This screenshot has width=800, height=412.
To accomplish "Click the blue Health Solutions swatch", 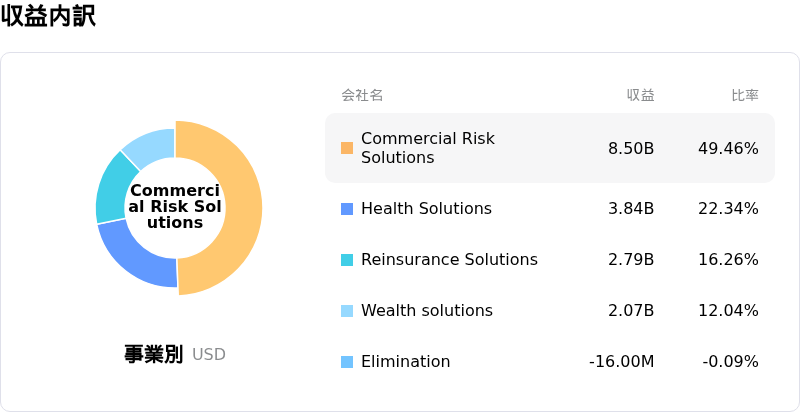I will click(x=347, y=209).
